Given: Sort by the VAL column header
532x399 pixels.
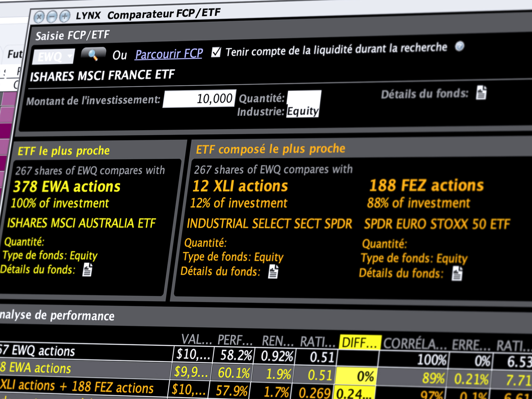Looking at the screenshot, I should (x=196, y=340).
